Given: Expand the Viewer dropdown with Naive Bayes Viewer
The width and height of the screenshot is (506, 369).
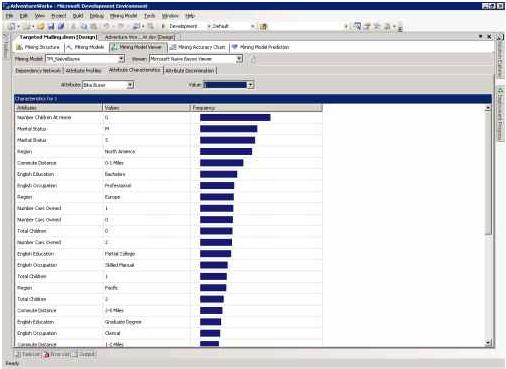Looking at the screenshot, I should click(x=239, y=59).
